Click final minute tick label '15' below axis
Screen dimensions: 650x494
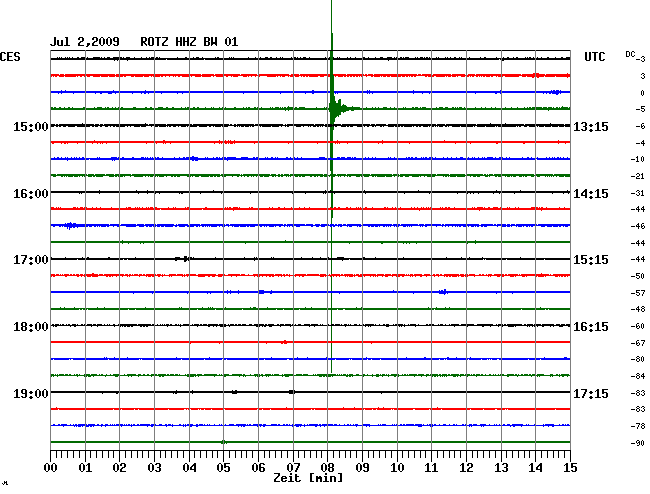[570, 467]
